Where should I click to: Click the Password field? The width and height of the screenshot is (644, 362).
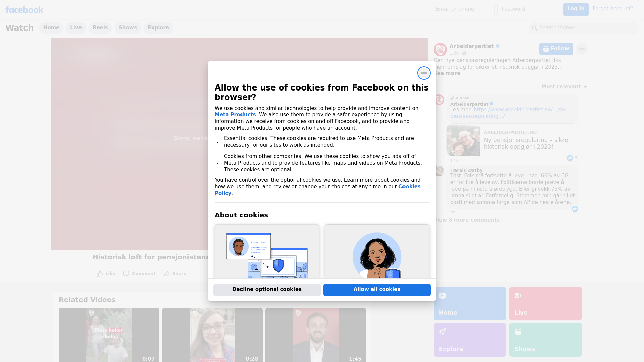point(529,9)
